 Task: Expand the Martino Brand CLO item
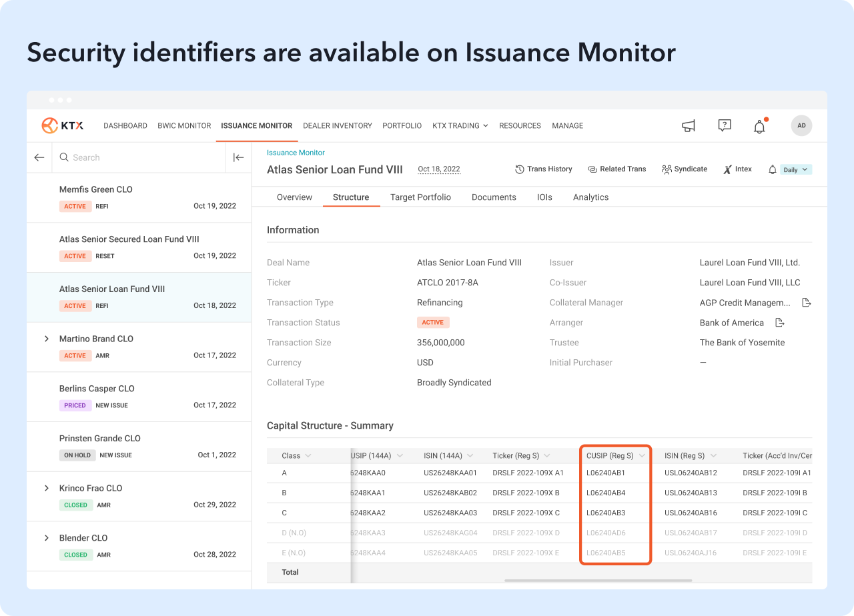pyautogui.click(x=47, y=339)
